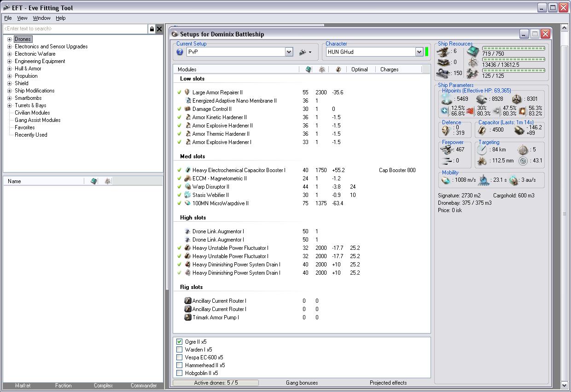This screenshot has height=392, width=571.
Task: Uncheck the Ogre II x5 drone checkbox
Action: [180, 342]
